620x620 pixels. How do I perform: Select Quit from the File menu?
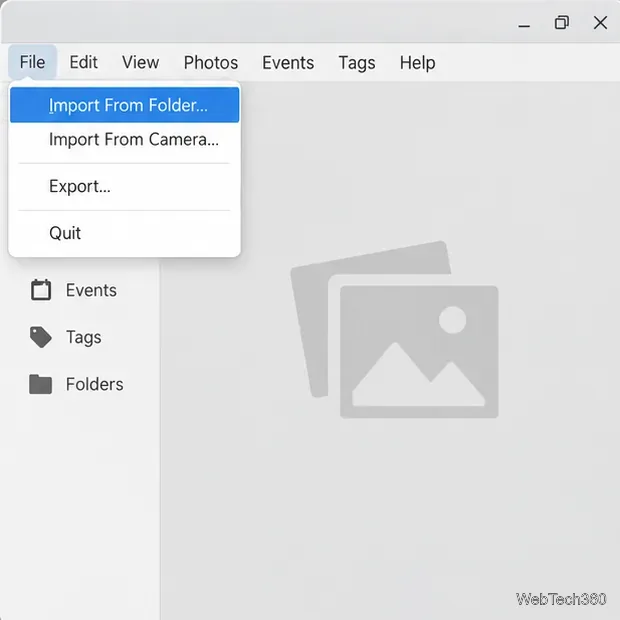(125, 233)
